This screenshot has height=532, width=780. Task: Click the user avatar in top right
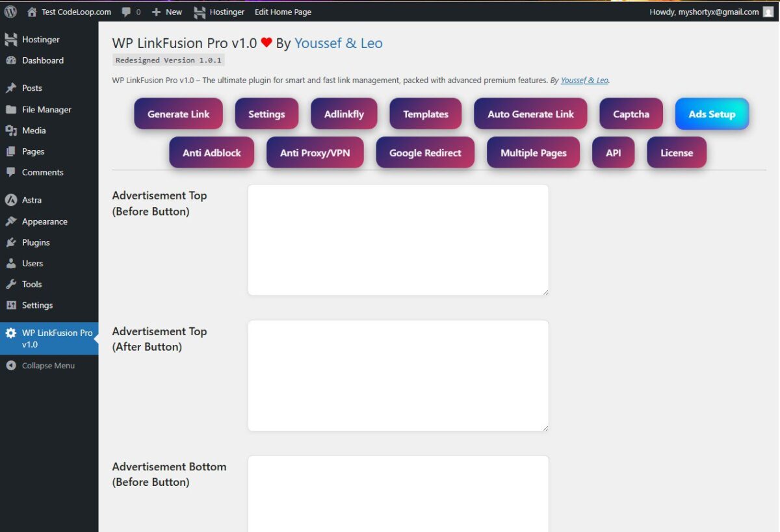point(768,12)
